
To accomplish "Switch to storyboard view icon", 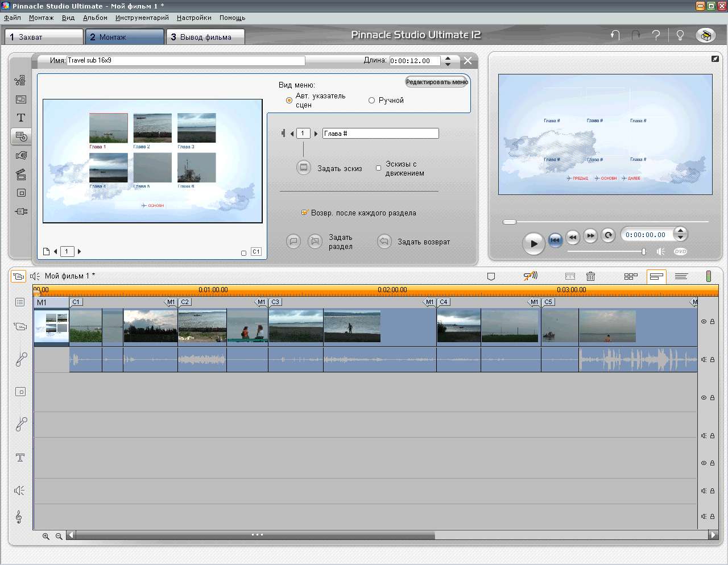I will (x=631, y=276).
